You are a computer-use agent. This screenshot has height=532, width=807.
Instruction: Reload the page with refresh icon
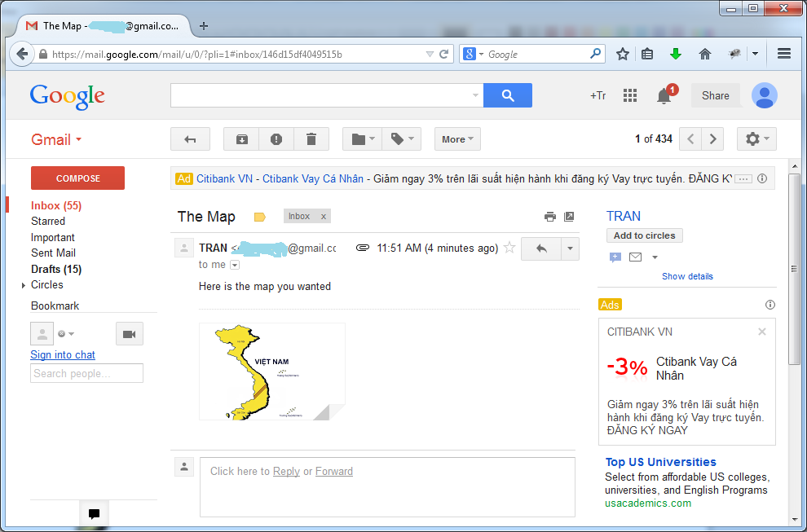pos(443,54)
